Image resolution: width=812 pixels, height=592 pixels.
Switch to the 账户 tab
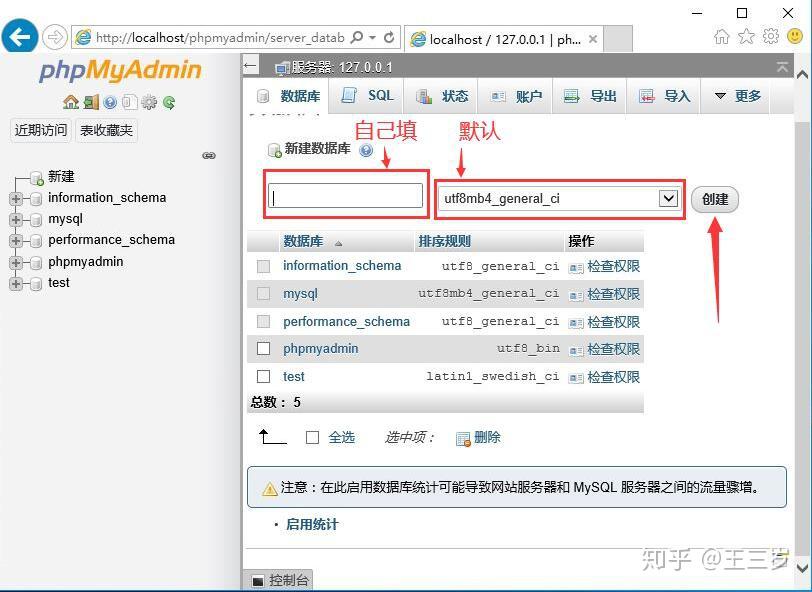tap(516, 96)
